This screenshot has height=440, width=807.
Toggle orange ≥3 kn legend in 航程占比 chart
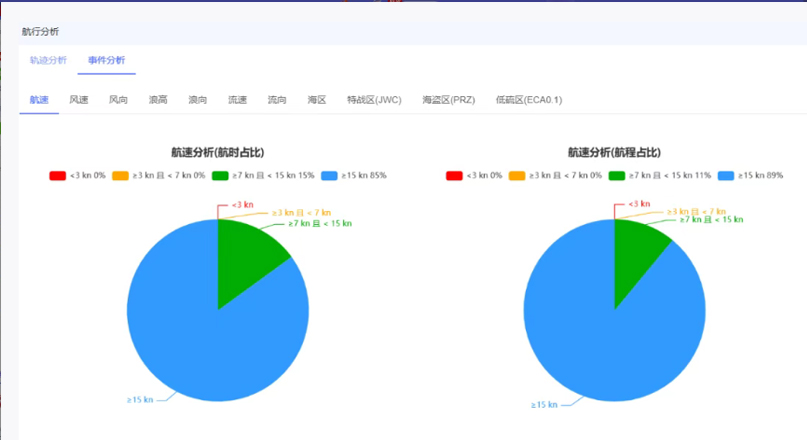pos(553,175)
